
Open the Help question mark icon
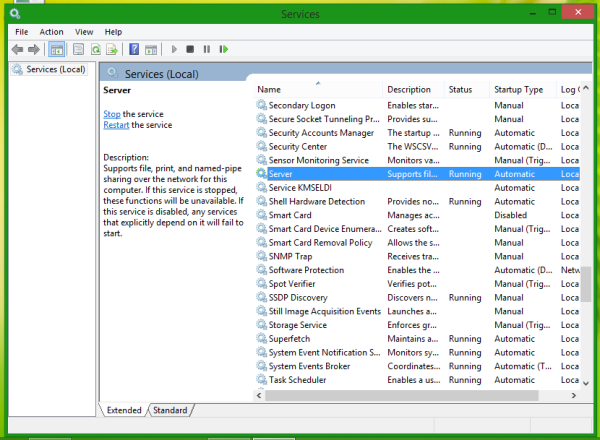134,49
